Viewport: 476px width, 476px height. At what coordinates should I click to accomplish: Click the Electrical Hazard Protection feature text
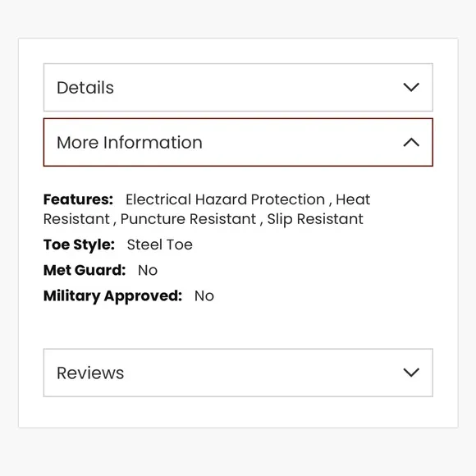(x=225, y=199)
